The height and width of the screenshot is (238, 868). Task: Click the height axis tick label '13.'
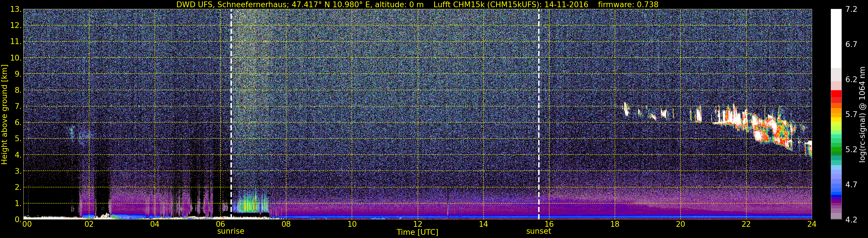tap(16, 10)
